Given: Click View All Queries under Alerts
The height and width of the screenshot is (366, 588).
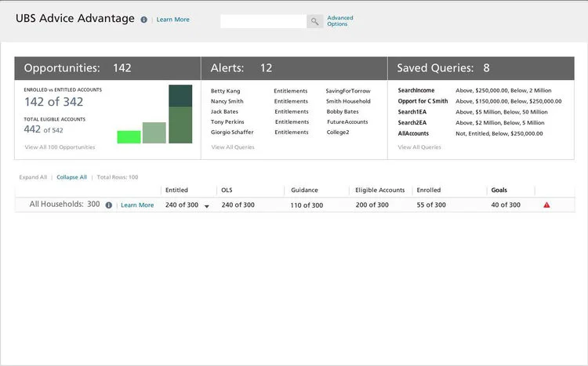Looking at the screenshot, I should (233, 147).
